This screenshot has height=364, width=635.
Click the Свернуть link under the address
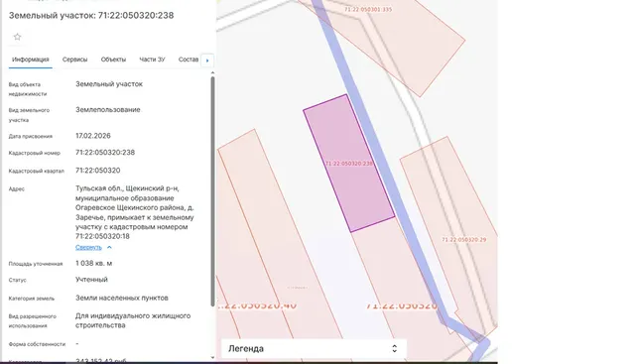pyautogui.click(x=88, y=247)
